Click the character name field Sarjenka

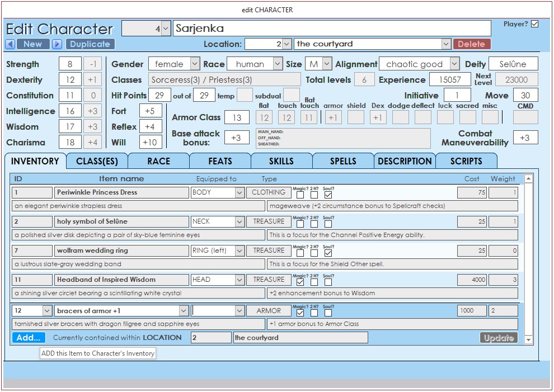[x=332, y=29]
